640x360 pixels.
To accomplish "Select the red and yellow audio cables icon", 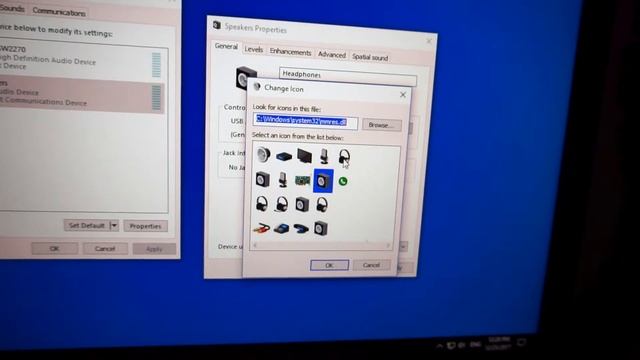I will coord(261,228).
